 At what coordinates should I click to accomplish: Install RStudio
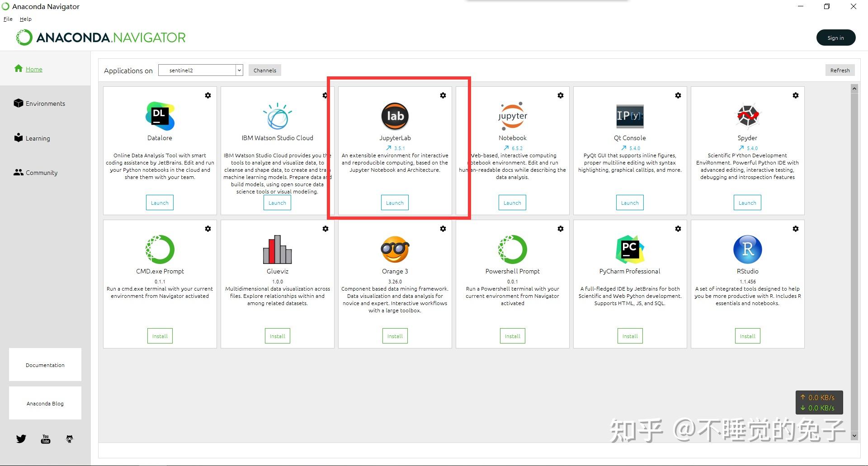point(748,336)
